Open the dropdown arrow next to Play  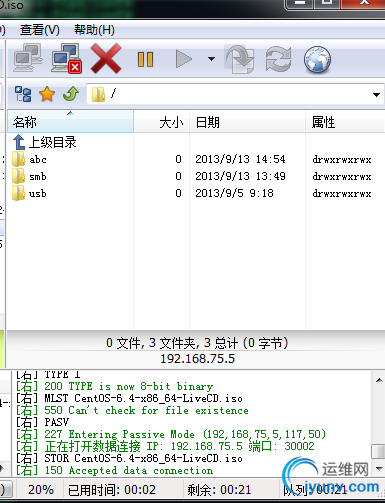211,59
